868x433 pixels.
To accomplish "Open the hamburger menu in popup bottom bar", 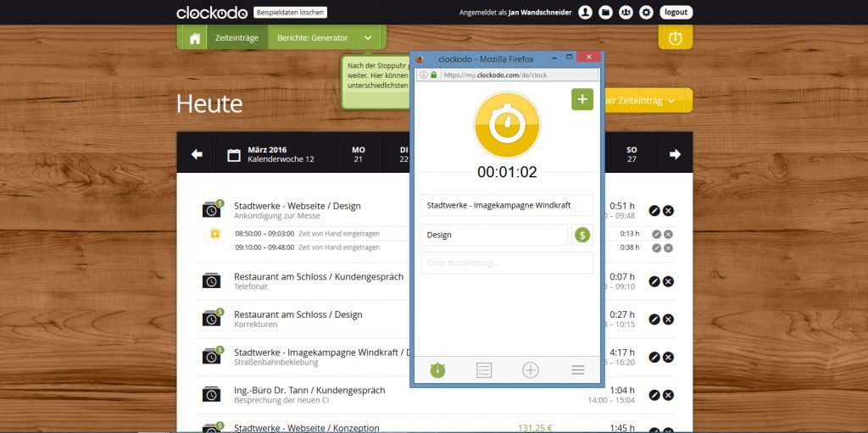I will click(x=578, y=370).
